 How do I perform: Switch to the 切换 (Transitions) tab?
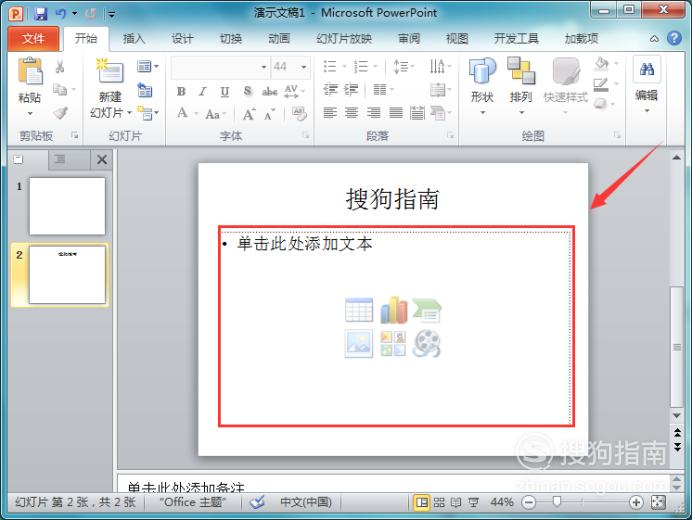click(231, 39)
